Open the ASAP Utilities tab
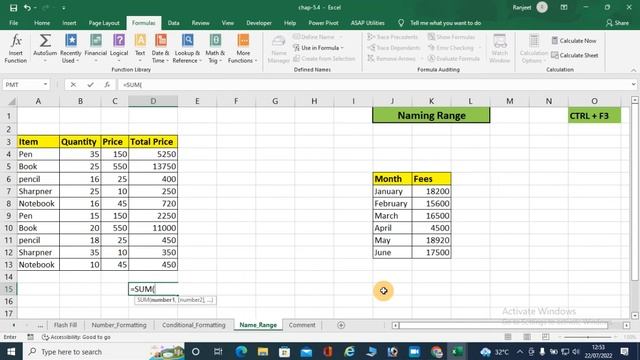 (x=367, y=23)
